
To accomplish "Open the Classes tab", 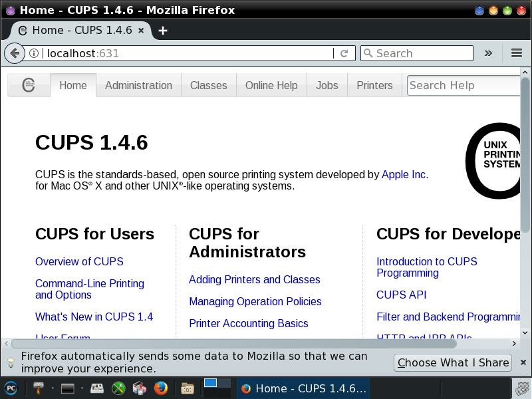I will pyautogui.click(x=208, y=85).
